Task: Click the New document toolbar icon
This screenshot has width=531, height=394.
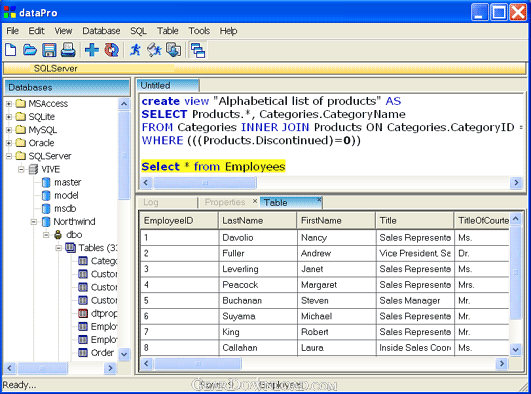Action: [11, 50]
